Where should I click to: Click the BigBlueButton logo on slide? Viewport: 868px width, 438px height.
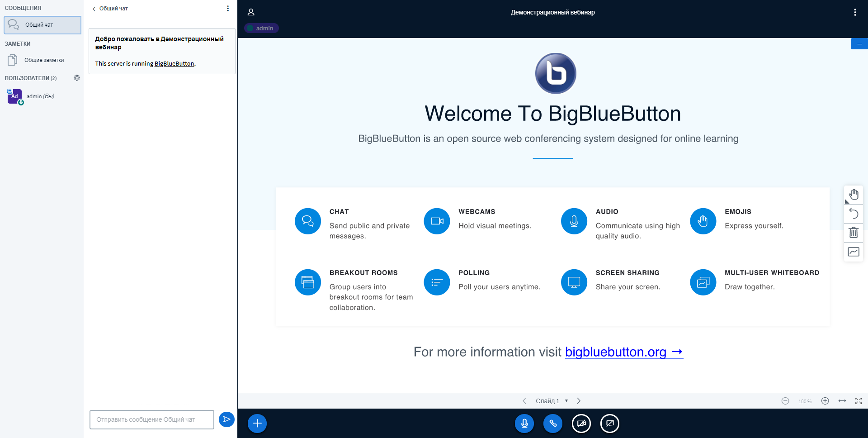[556, 73]
